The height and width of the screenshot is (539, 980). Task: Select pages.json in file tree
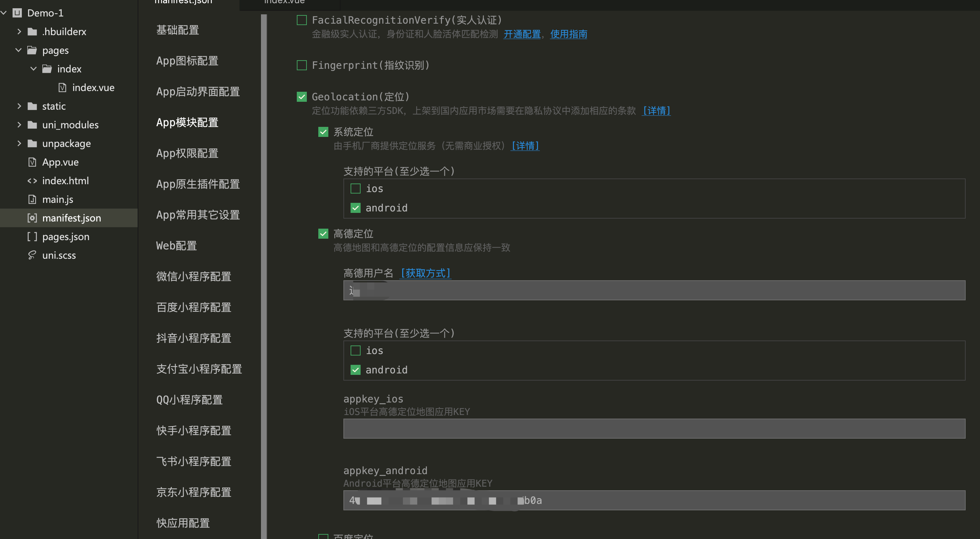[69, 237]
